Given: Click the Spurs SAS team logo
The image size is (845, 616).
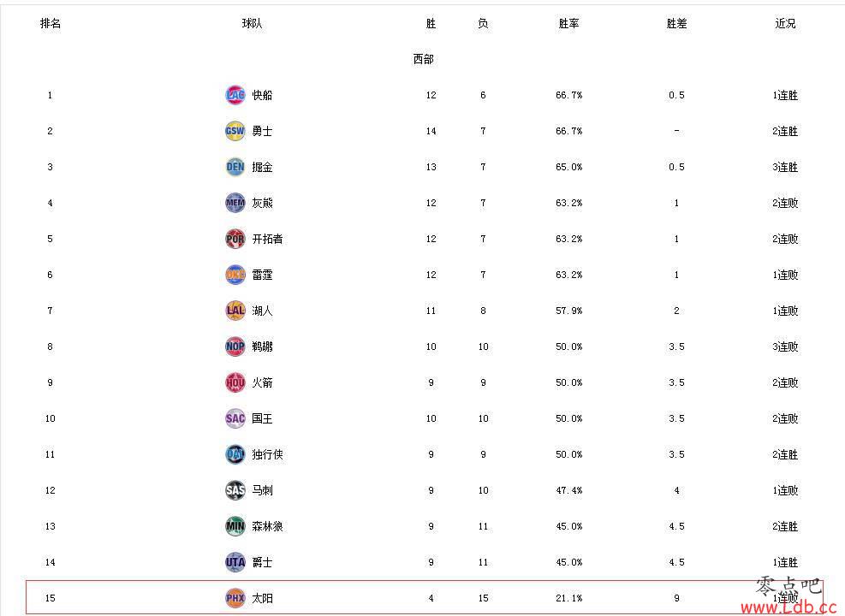Looking at the screenshot, I should [x=235, y=490].
